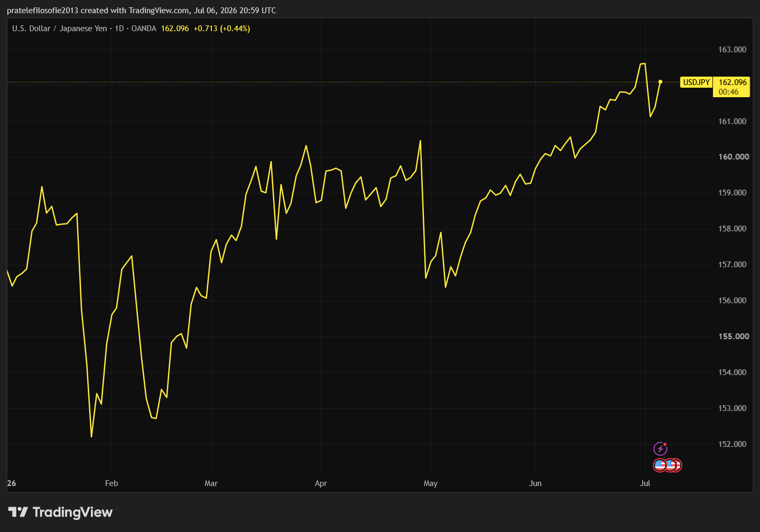The height and width of the screenshot is (532, 760).
Task: Click the Mar label on the time axis
Action: tap(211, 483)
